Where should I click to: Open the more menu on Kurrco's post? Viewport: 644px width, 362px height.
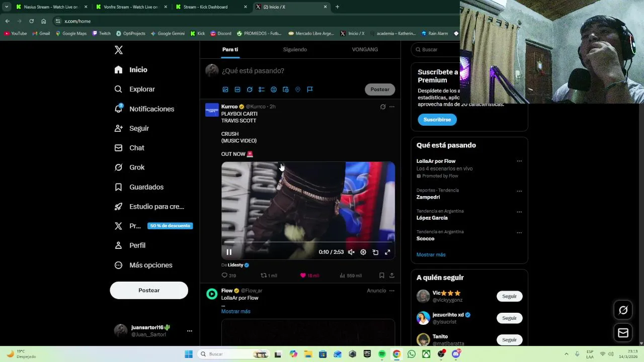(x=392, y=107)
